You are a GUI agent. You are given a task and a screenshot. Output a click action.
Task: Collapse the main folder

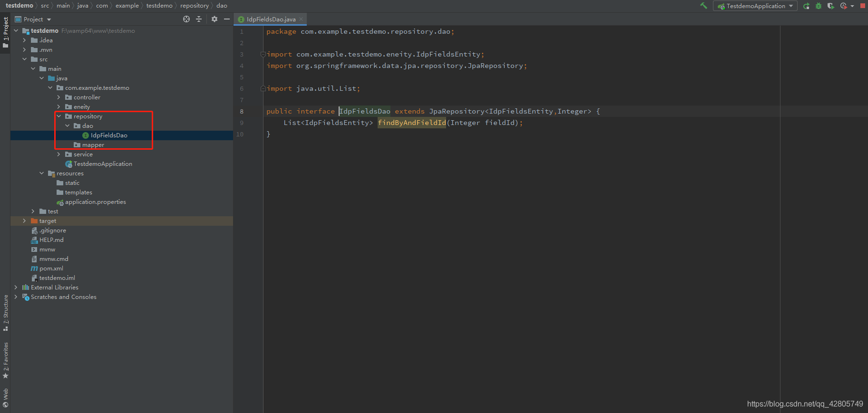pos(33,68)
